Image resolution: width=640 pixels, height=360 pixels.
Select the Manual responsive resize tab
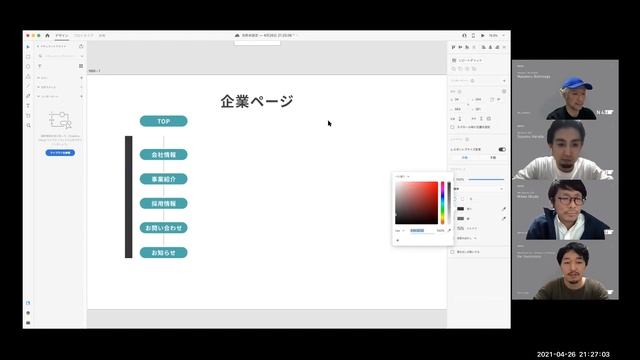tap(493, 158)
